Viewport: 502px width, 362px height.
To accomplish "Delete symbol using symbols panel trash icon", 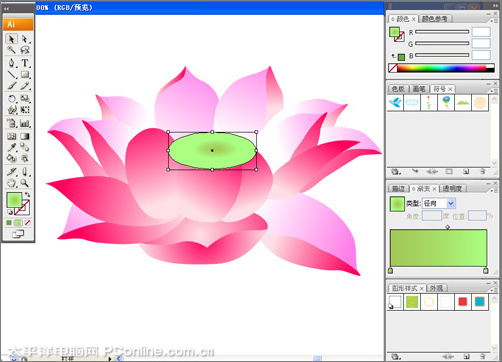I will pyautogui.click(x=482, y=172).
